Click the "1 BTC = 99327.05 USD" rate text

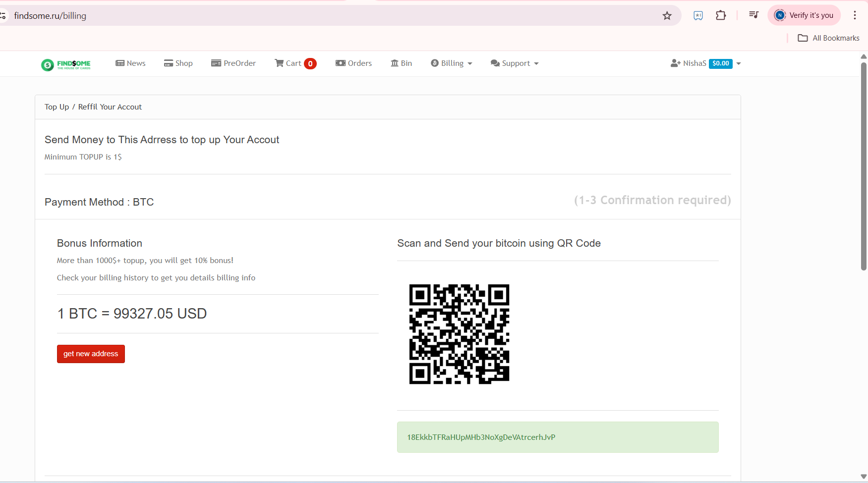(132, 314)
